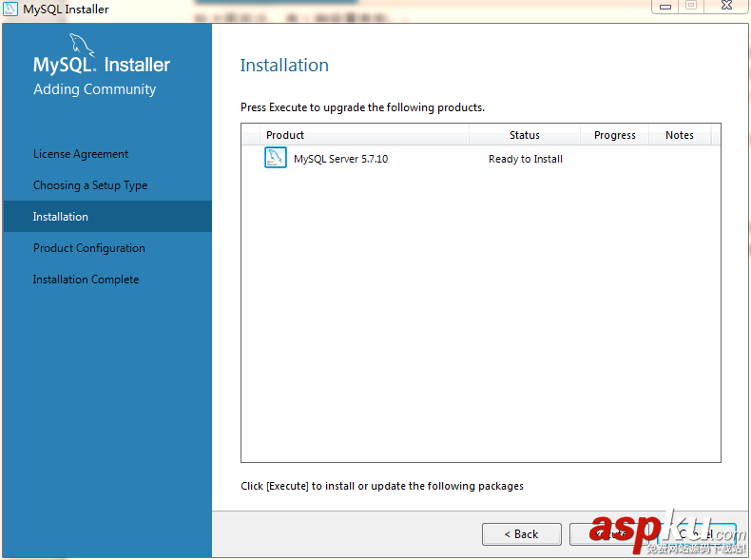751x560 pixels.
Task: Close the MySQL Installer window
Action: 727,6
